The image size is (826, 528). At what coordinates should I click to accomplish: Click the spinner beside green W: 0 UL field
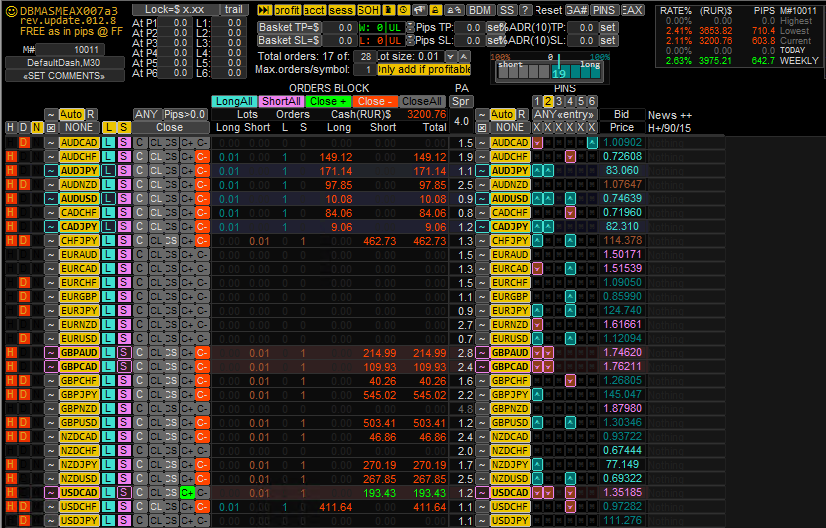(410, 27)
